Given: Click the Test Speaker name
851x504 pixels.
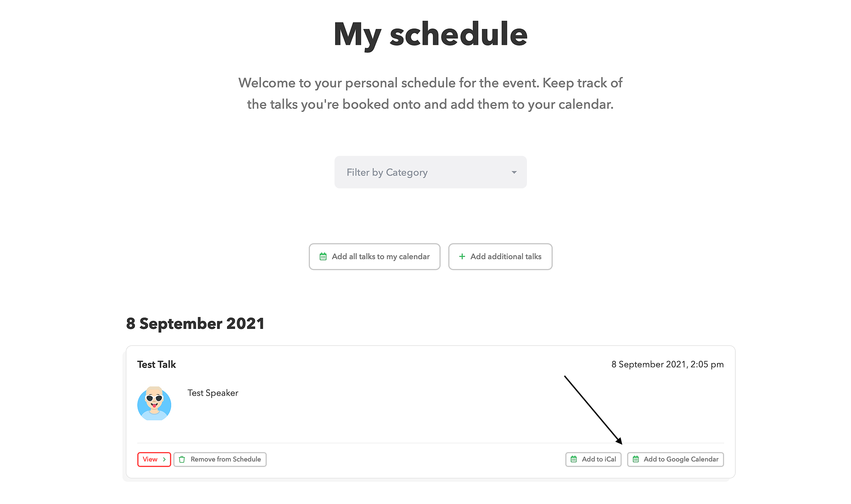Looking at the screenshot, I should [x=213, y=393].
